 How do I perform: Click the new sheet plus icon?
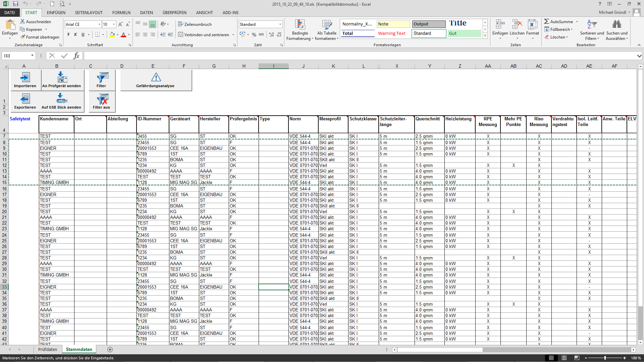[x=110, y=350]
